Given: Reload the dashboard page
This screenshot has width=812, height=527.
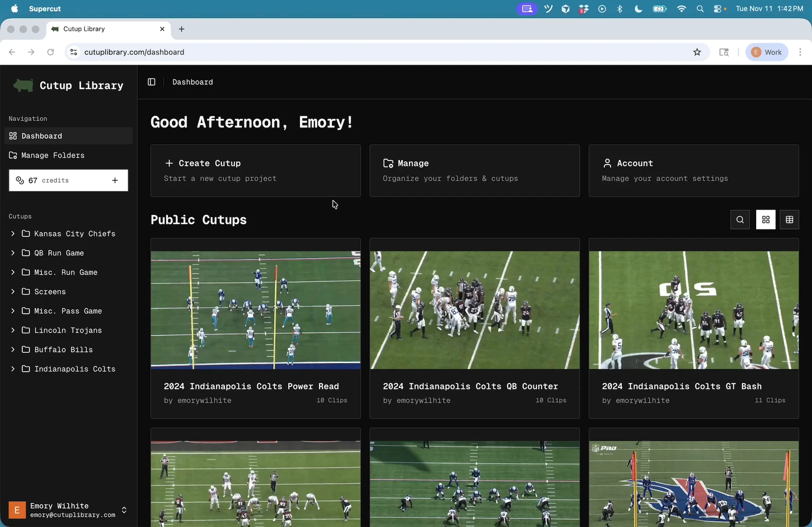Looking at the screenshot, I should coord(50,52).
